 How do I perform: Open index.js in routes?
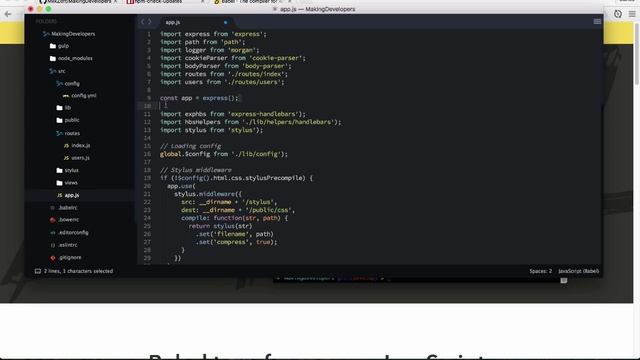point(80,145)
